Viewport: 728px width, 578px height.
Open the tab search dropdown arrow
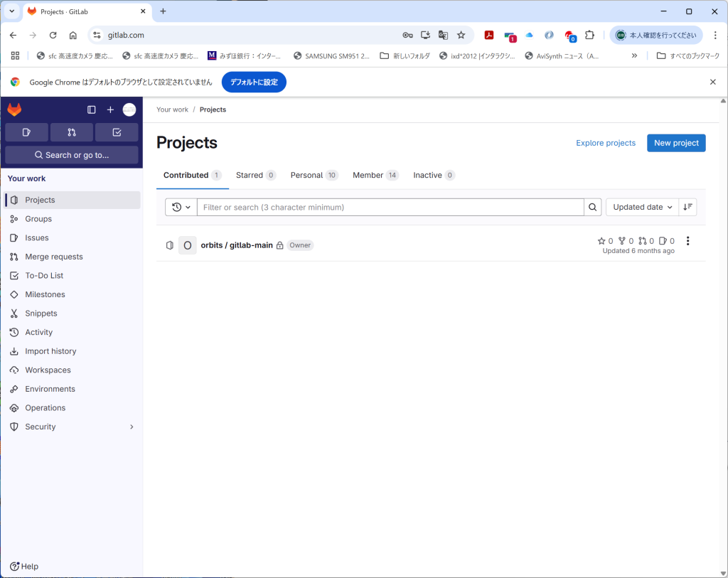point(11,11)
